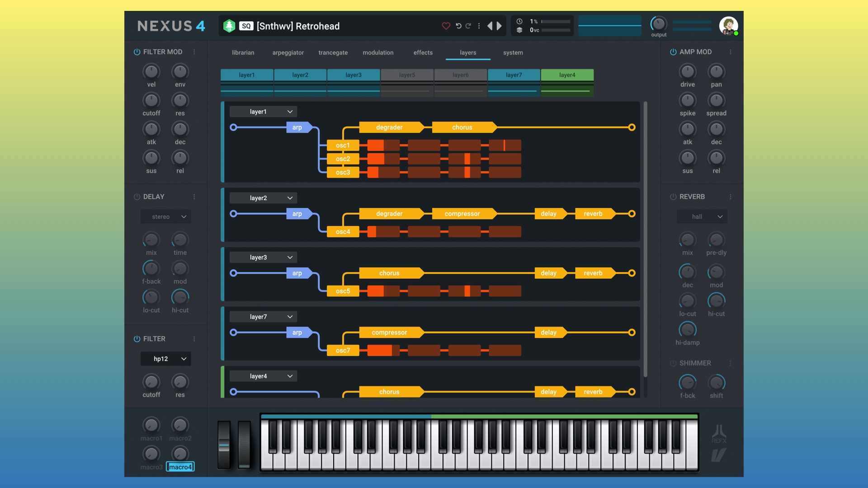Image resolution: width=868 pixels, height=488 pixels.
Task: Toggle layer4 green strip
Action: (567, 75)
